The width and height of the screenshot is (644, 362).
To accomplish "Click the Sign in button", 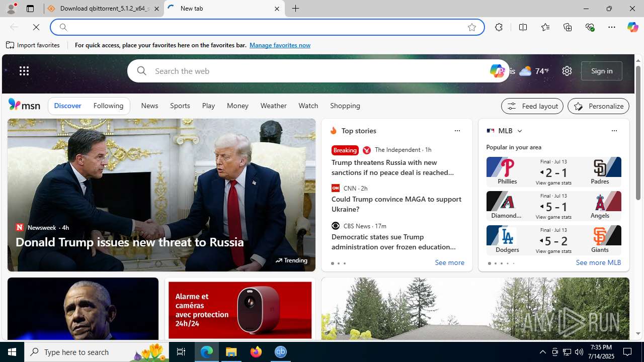I will tap(602, 71).
